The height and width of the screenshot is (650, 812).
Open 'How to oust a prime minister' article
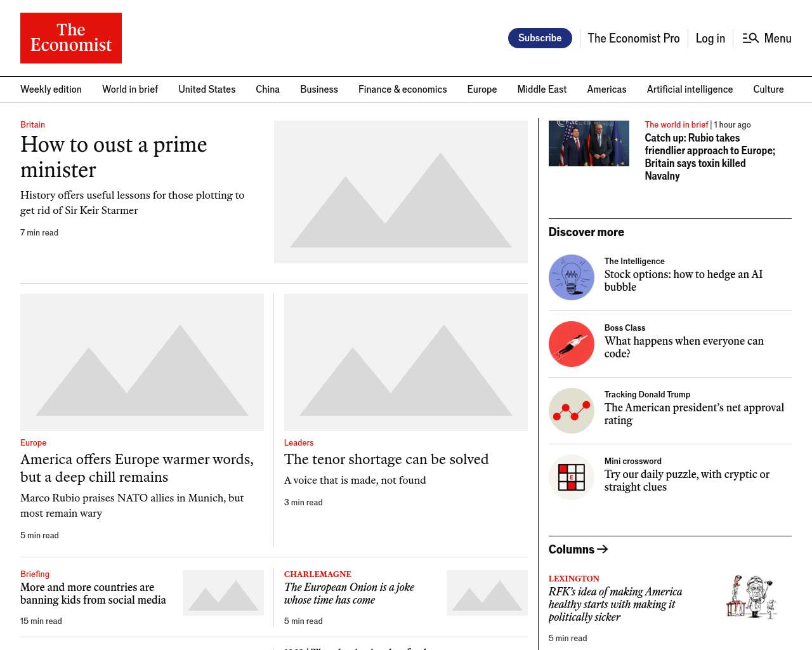(x=114, y=157)
